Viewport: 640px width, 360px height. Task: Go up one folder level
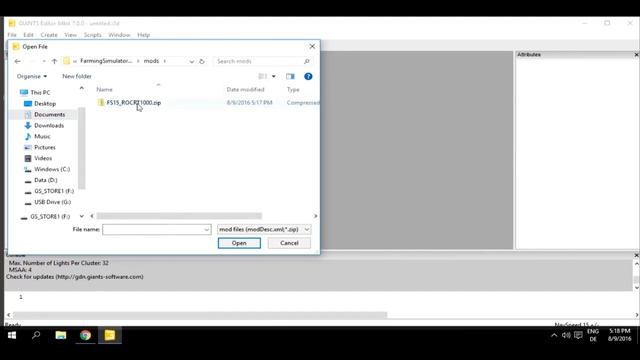pyautogui.click(x=54, y=61)
